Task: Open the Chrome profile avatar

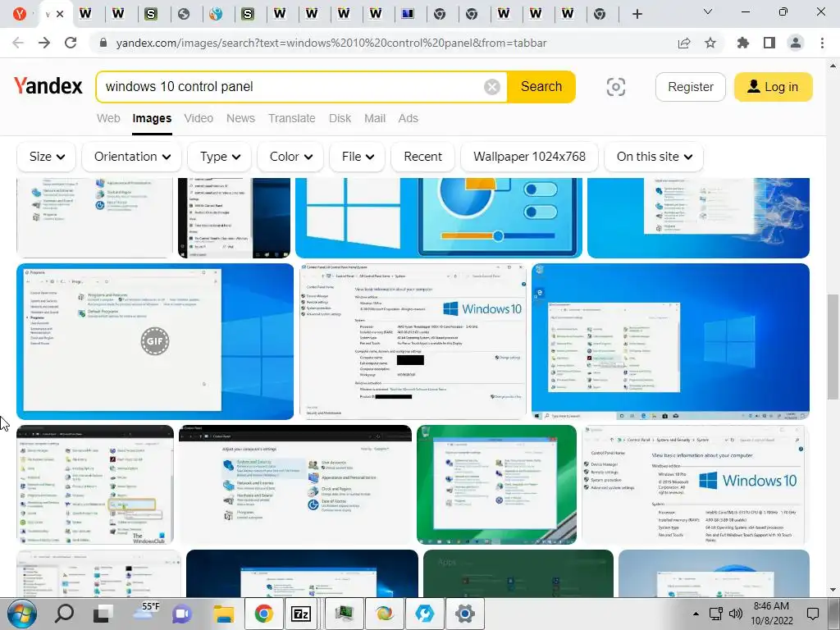Action: 796,43
